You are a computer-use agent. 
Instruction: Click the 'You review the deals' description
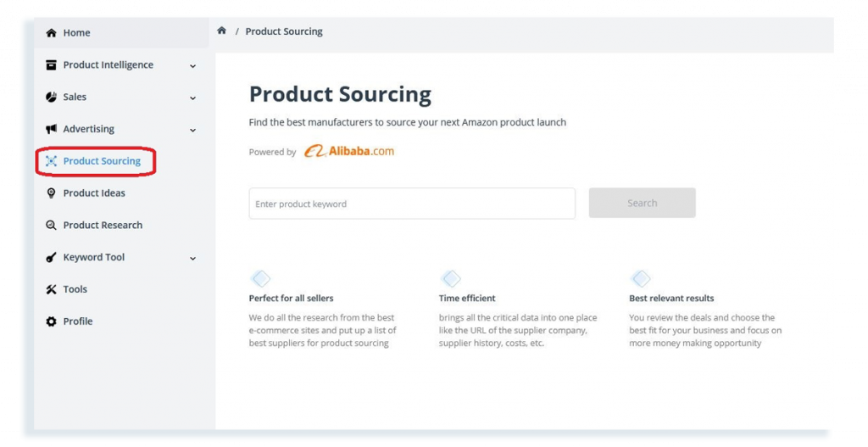point(706,330)
